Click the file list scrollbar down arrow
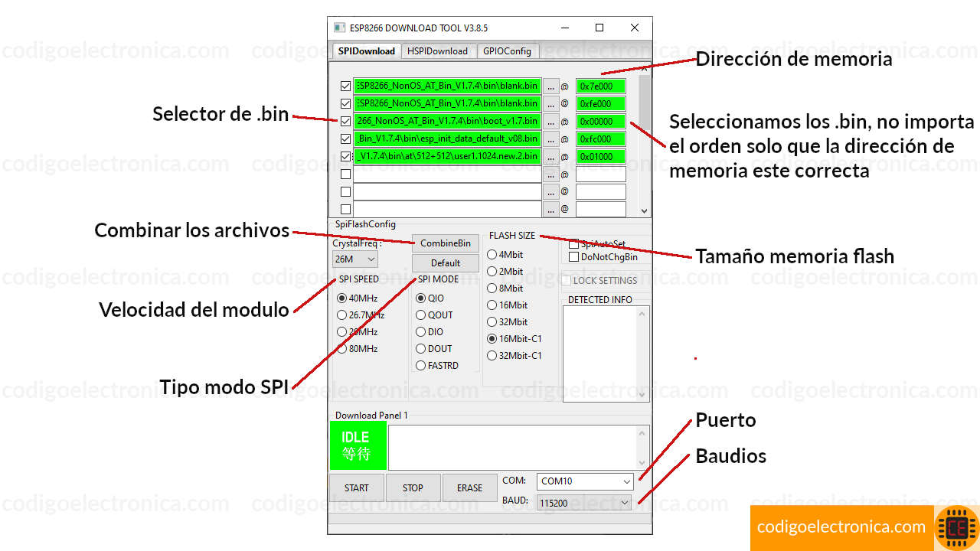This screenshot has height=551, width=980. pyautogui.click(x=644, y=210)
